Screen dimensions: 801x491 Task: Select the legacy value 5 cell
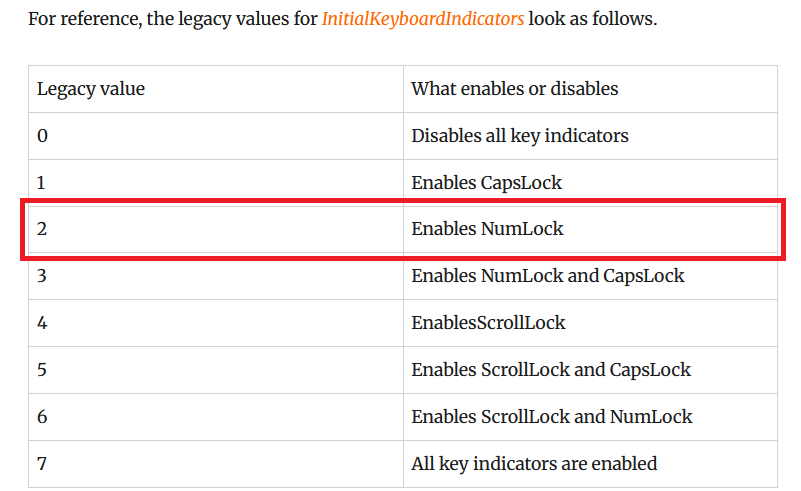pyautogui.click(x=216, y=370)
